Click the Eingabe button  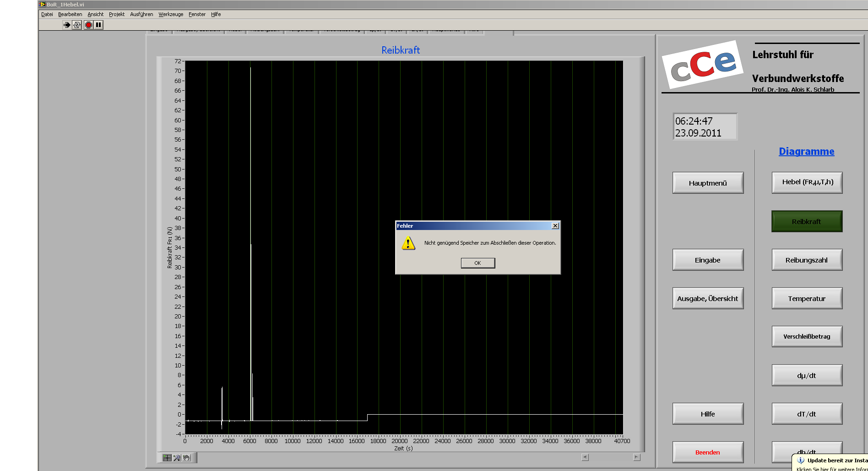[x=708, y=260]
